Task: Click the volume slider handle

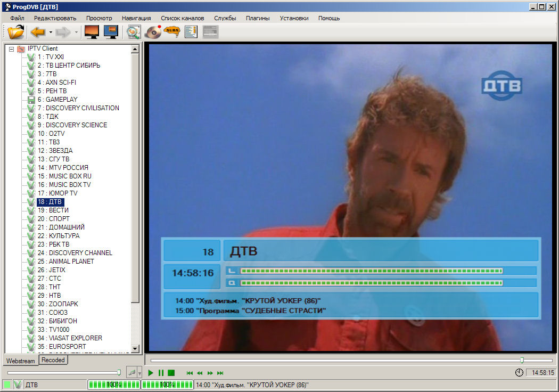Action: tap(119, 373)
